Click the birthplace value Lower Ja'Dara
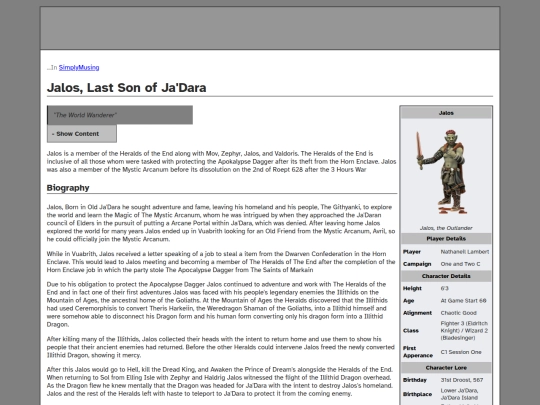 coord(459,394)
